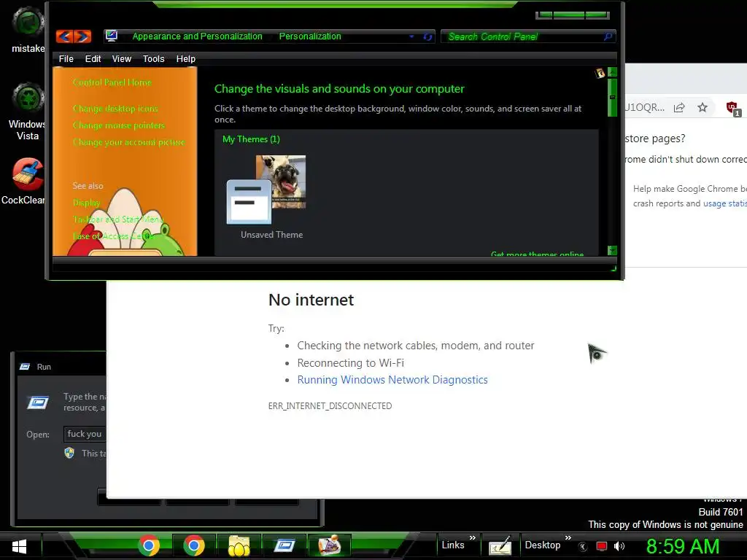Click the Control Panel monitor icon in address bar
This screenshot has width=747, height=560.
pos(112,36)
